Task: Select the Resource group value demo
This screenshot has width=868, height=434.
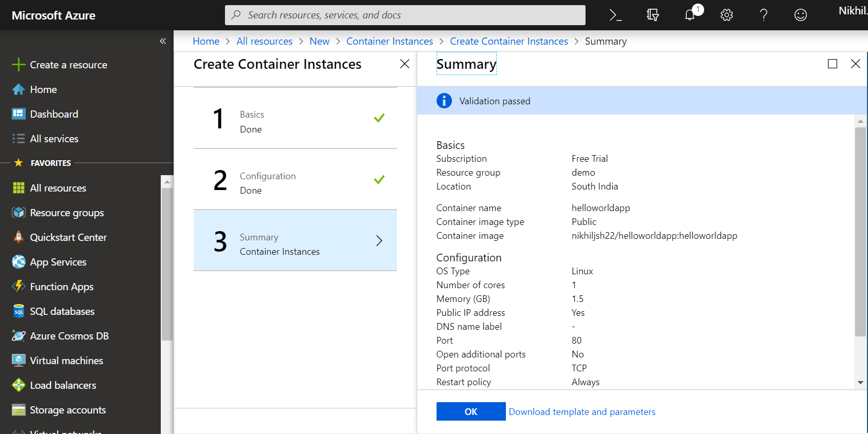Action: click(x=583, y=173)
